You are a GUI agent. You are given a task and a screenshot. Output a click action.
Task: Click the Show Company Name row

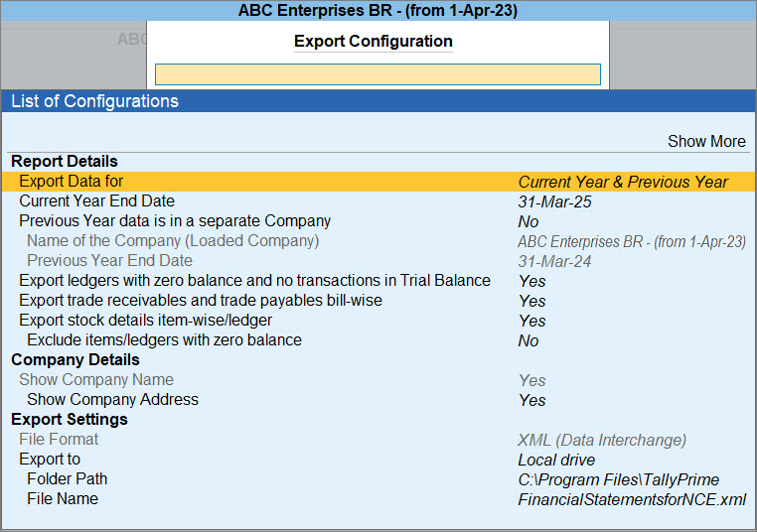[x=378, y=380]
